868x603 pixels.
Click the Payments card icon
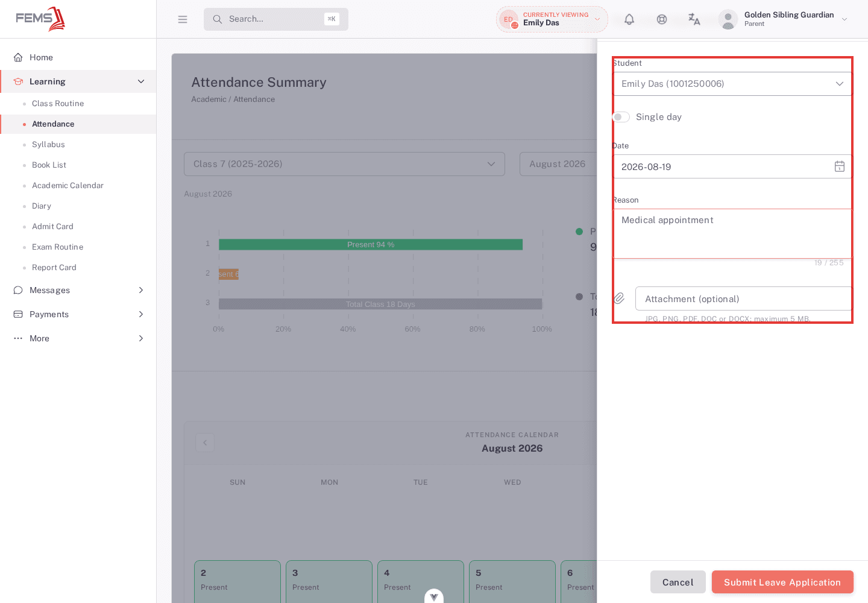[x=18, y=314]
